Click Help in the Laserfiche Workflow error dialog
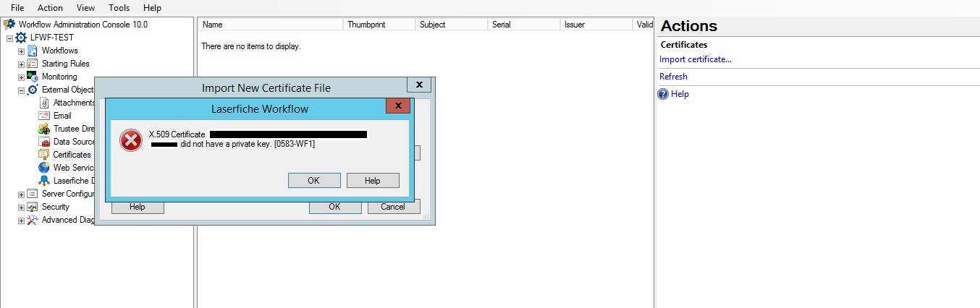The image size is (980, 308). click(373, 181)
